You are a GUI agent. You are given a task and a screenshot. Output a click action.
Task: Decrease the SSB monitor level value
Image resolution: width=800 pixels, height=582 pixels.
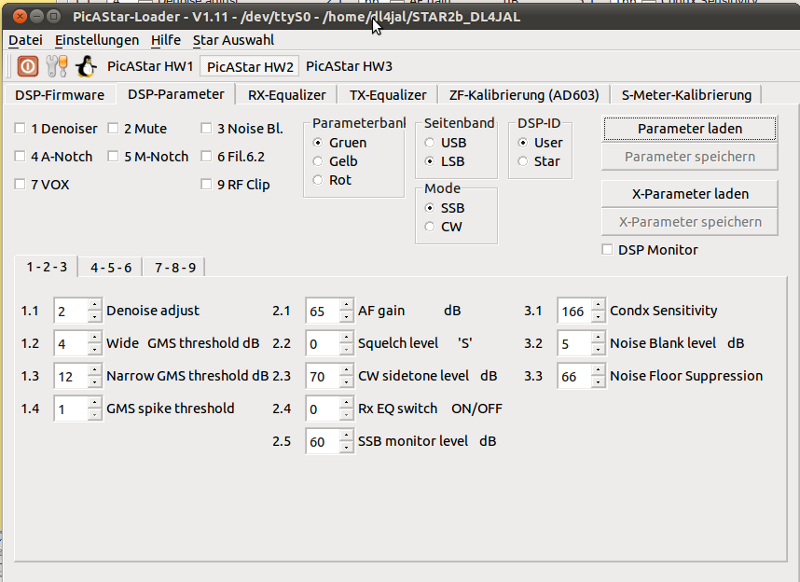tap(346, 447)
